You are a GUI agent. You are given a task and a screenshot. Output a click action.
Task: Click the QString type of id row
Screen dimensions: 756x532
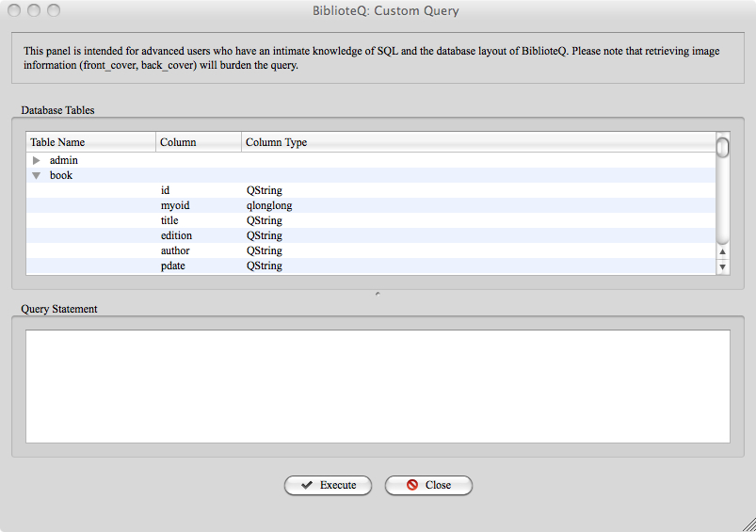click(265, 190)
